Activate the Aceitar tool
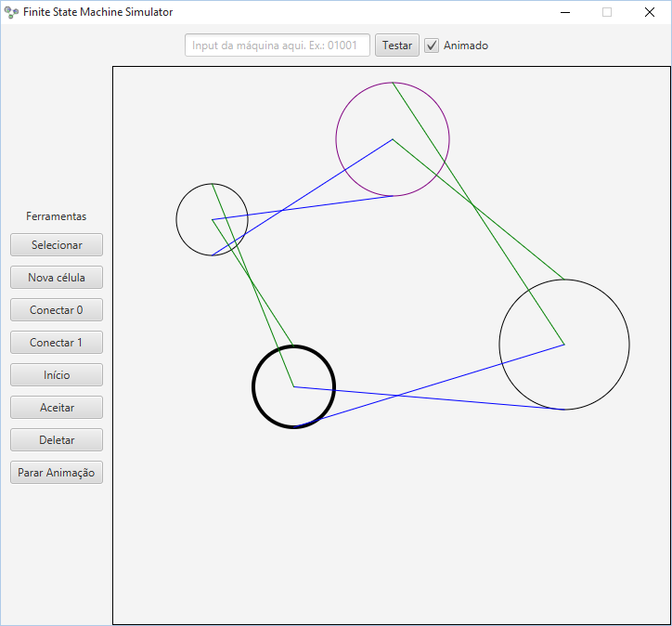672x626 pixels. pyautogui.click(x=57, y=408)
